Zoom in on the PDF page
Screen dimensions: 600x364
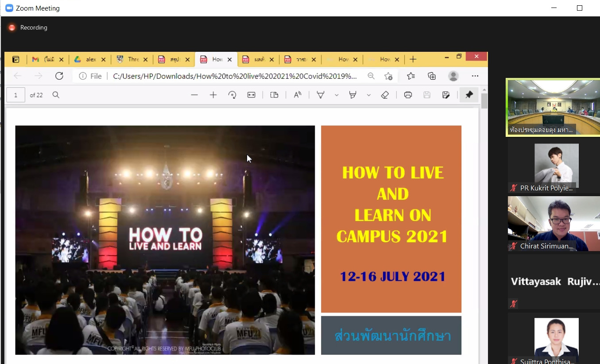pos(213,94)
